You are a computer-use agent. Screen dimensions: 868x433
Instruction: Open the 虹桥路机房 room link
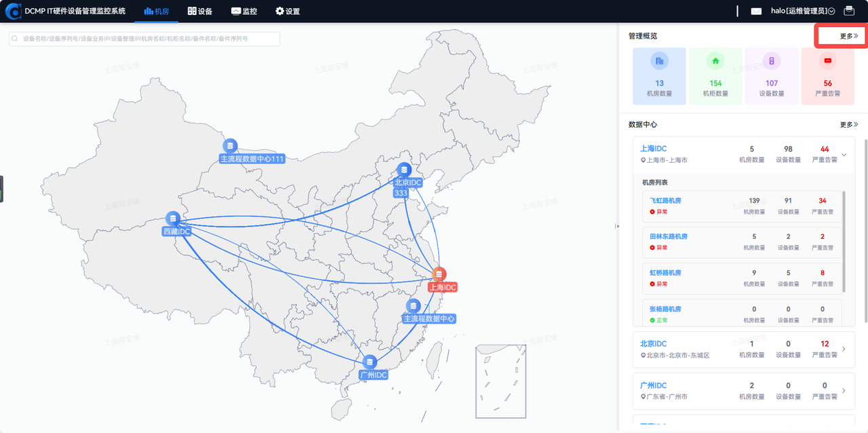pyautogui.click(x=665, y=273)
